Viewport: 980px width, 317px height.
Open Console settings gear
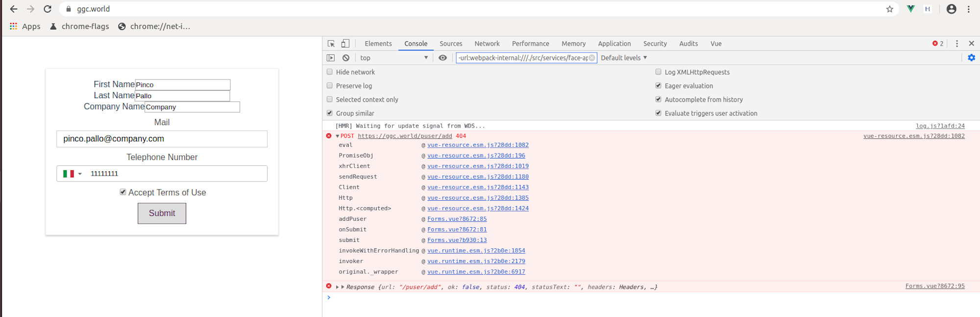pos(971,58)
